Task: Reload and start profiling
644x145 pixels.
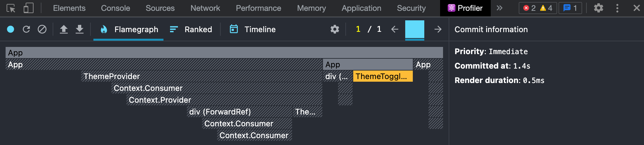Action: tap(26, 30)
